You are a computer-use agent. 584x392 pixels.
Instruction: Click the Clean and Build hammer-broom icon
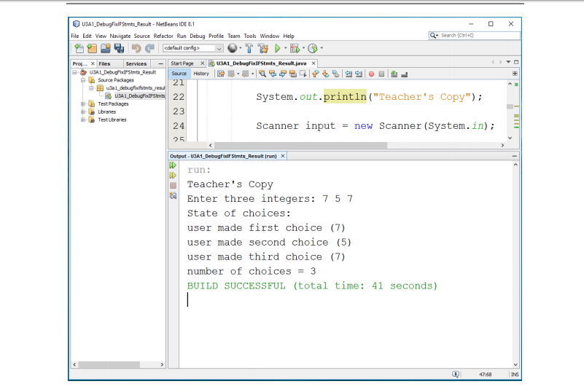click(x=263, y=48)
